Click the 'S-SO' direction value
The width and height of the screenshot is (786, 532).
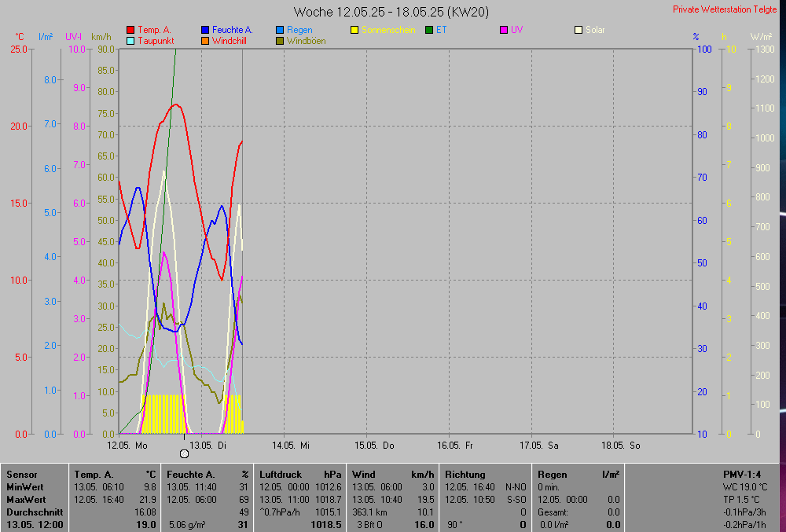point(516,500)
